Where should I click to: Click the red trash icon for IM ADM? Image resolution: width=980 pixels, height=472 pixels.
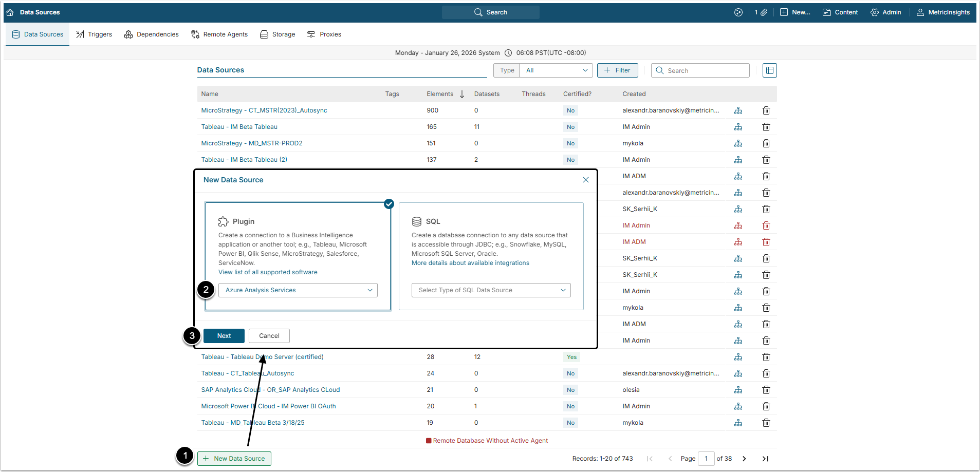tap(766, 242)
